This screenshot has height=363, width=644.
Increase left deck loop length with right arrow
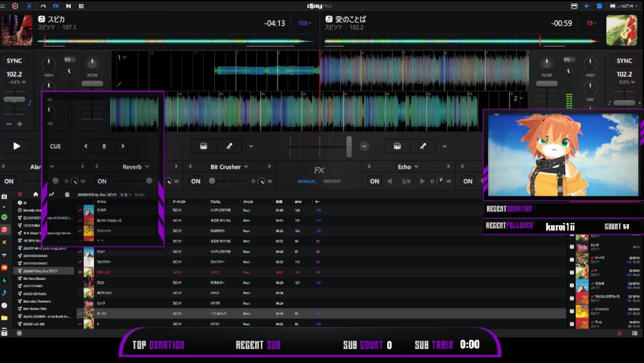(x=122, y=146)
